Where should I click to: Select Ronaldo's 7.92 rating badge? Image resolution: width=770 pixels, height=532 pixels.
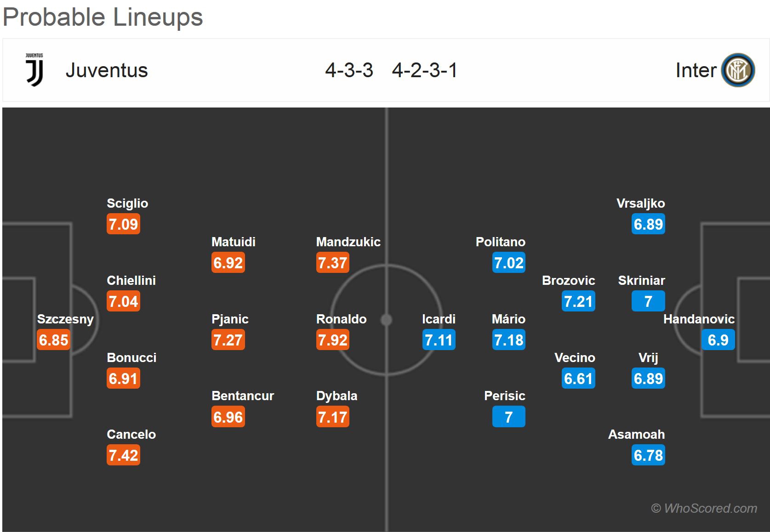(x=333, y=340)
